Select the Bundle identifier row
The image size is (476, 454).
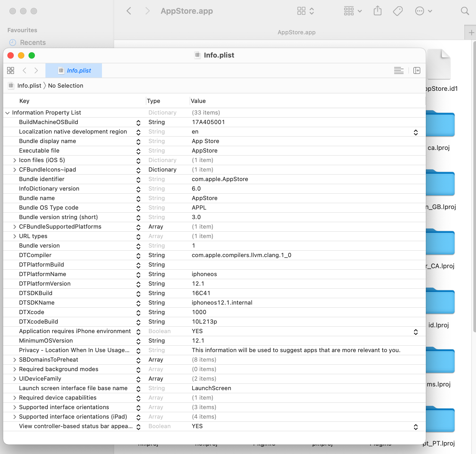(214, 179)
